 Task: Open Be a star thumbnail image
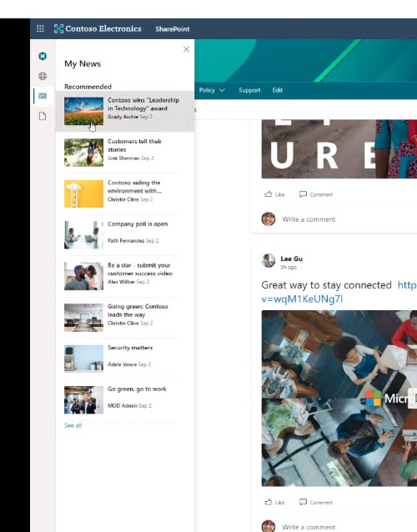coord(83,276)
